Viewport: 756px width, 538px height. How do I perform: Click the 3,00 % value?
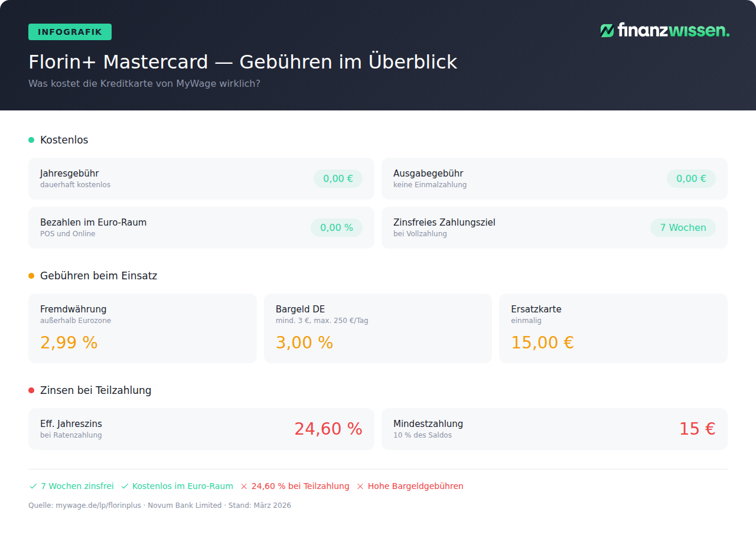click(304, 343)
